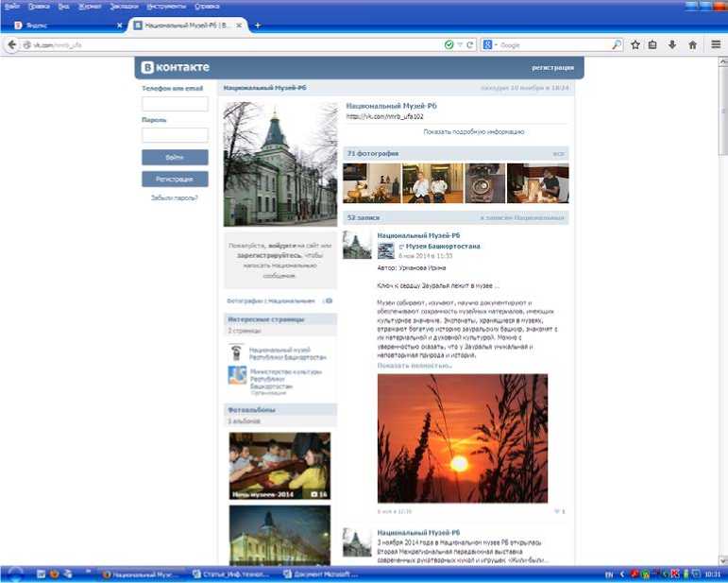Open the Файл menu

[x=11, y=6]
